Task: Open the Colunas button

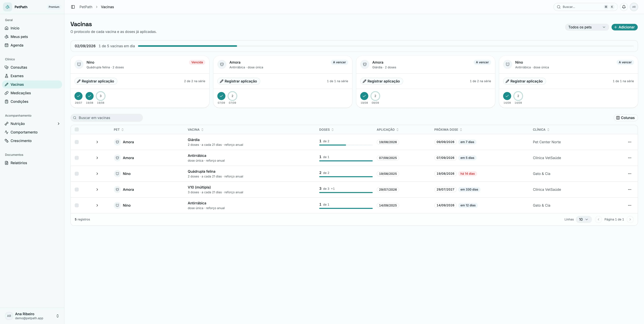Action: point(625,118)
